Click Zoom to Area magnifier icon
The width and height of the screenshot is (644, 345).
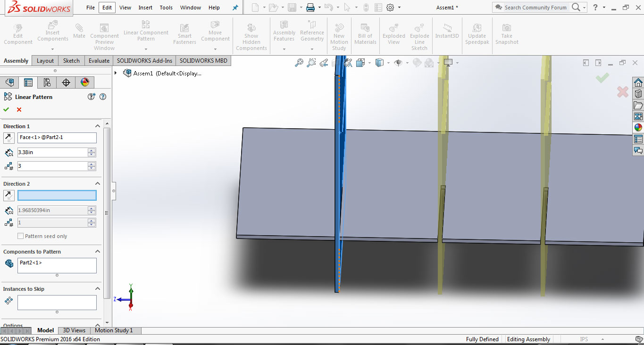point(311,62)
